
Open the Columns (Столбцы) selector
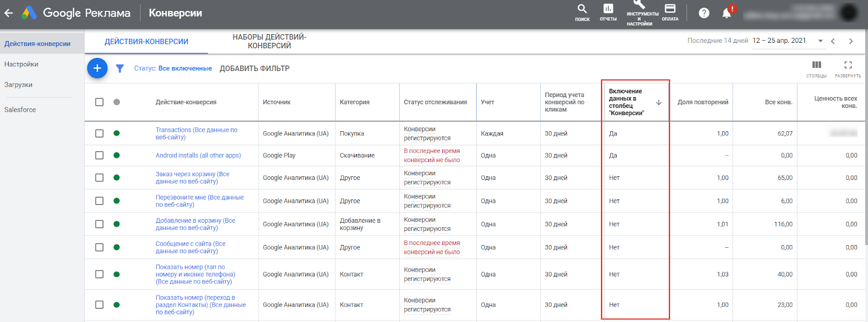816,68
